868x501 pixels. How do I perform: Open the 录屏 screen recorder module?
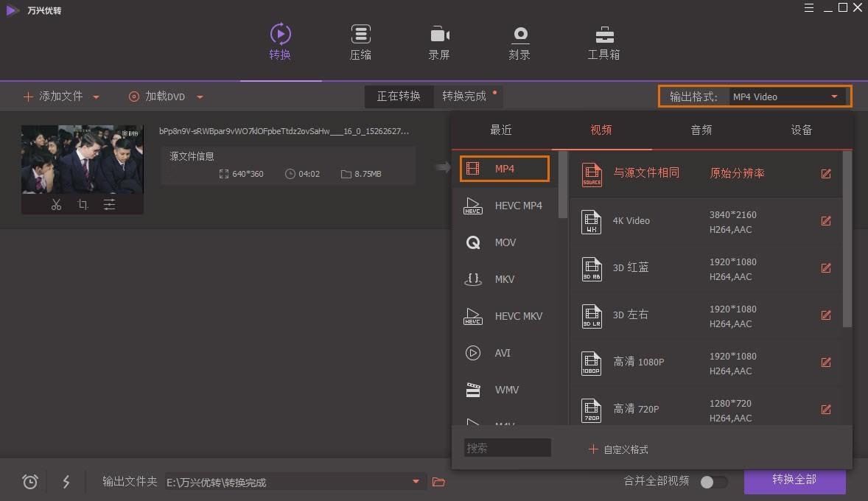(439, 43)
